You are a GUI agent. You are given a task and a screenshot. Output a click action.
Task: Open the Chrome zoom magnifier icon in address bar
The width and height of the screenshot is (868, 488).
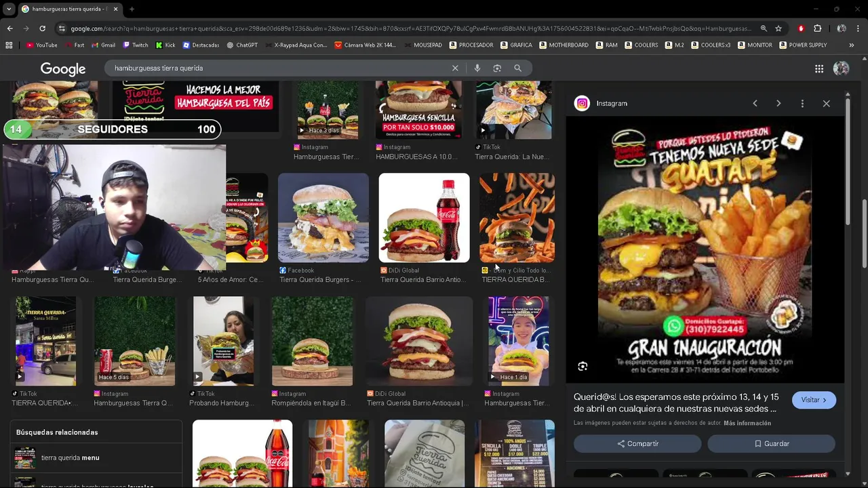[764, 28]
